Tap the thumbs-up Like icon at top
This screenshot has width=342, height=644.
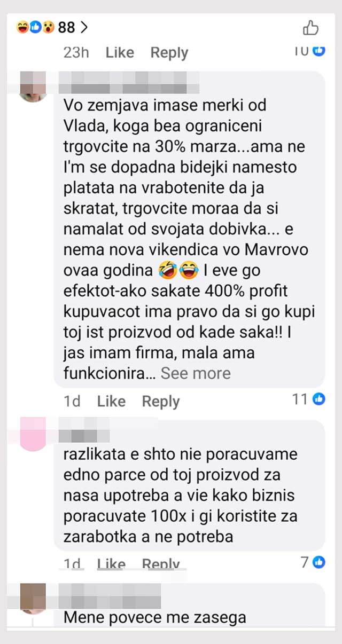tap(310, 27)
